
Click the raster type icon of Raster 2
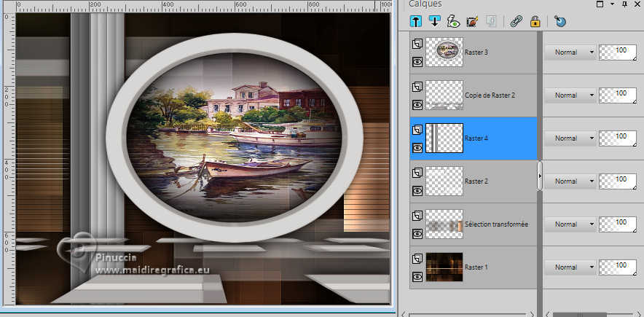(x=417, y=172)
